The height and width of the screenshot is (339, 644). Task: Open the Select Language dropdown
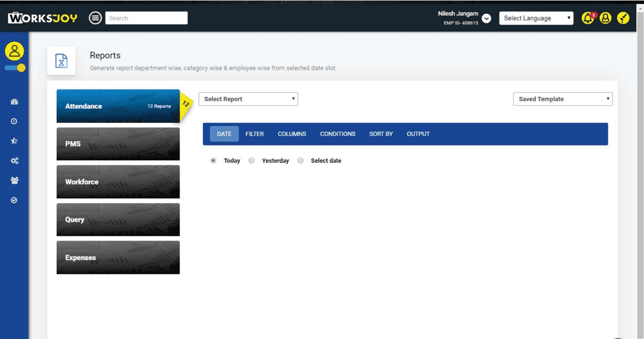click(536, 18)
